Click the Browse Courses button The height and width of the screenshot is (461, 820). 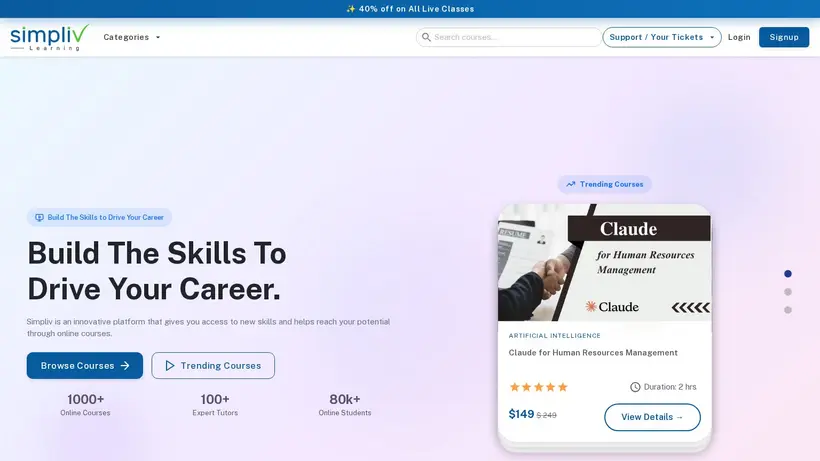click(85, 365)
